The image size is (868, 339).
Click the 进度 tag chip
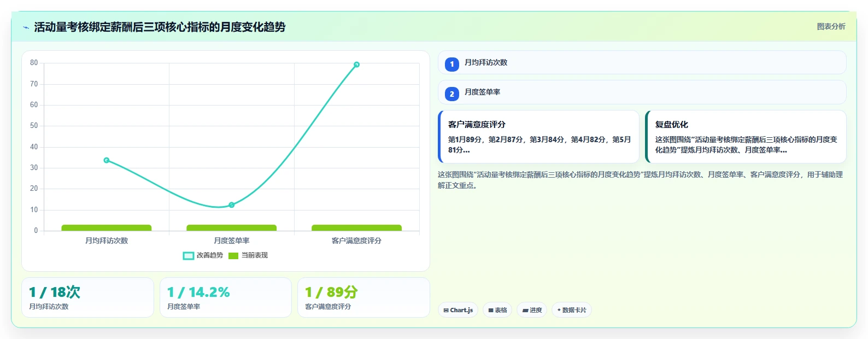(x=532, y=310)
